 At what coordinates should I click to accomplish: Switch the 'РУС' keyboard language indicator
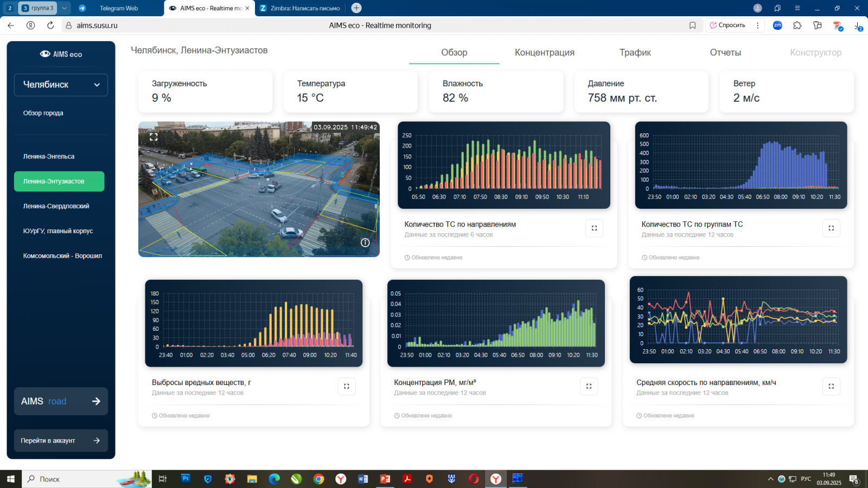(x=806, y=479)
